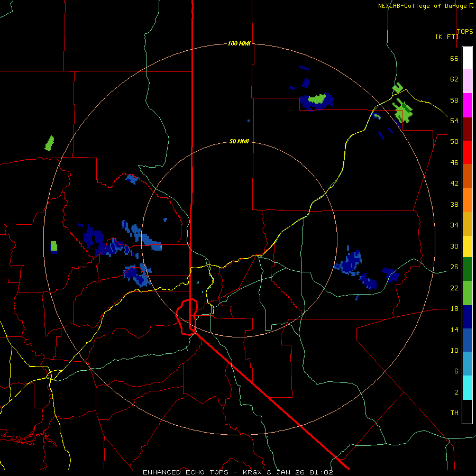This screenshot has height=476, width=476.
Task: Click the "TH" threshold label
Action: (x=454, y=413)
